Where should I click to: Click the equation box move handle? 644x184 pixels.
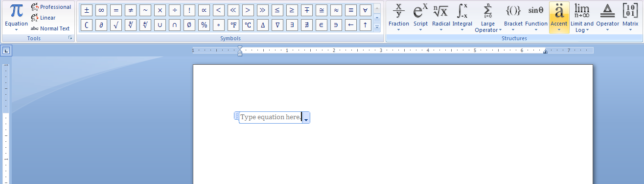click(237, 116)
